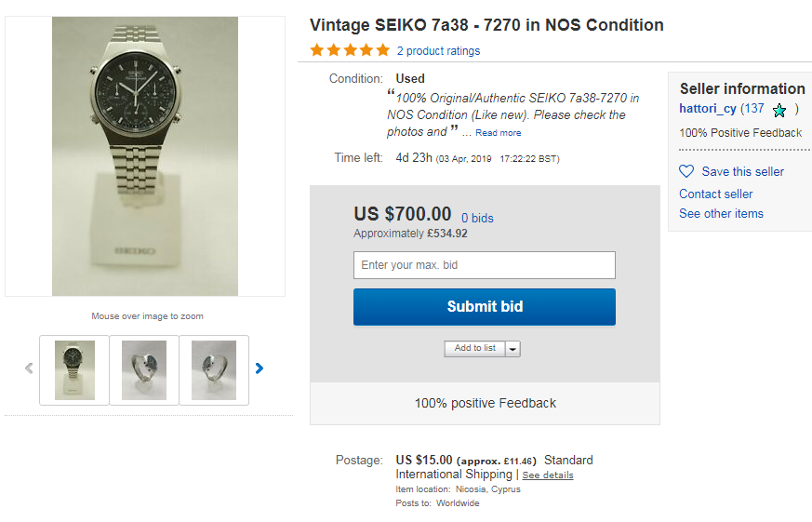Expand the Add to list dropdown arrow

512,349
